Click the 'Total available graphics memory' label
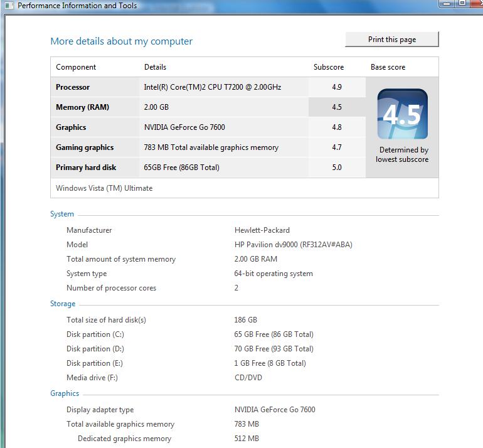The width and height of the screenshot is (483, 448). point(120,424)
